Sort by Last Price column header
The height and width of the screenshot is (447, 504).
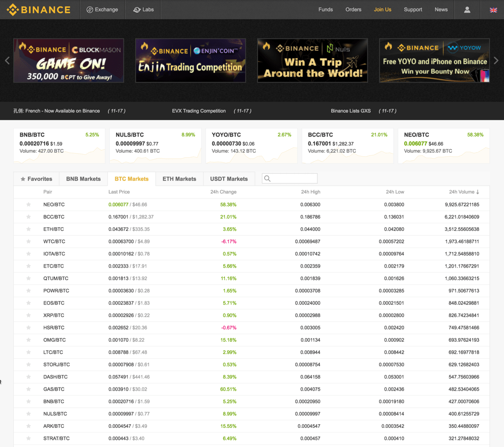[x=119, y=192]
